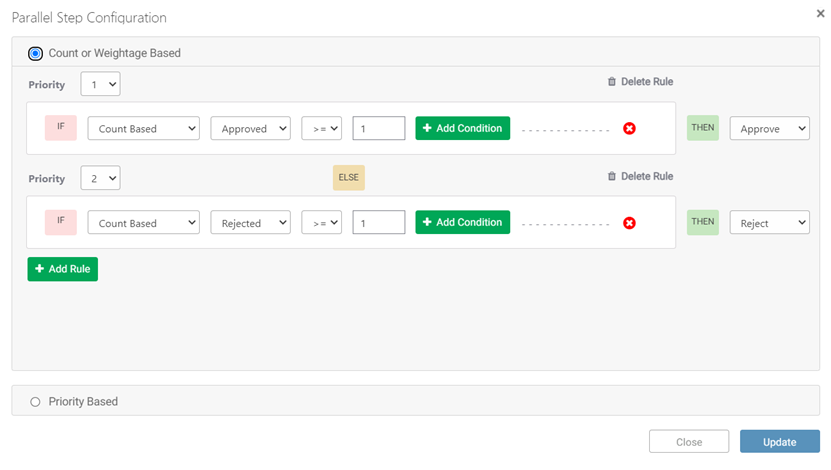Open Priority 2 number dropdown

100,179
